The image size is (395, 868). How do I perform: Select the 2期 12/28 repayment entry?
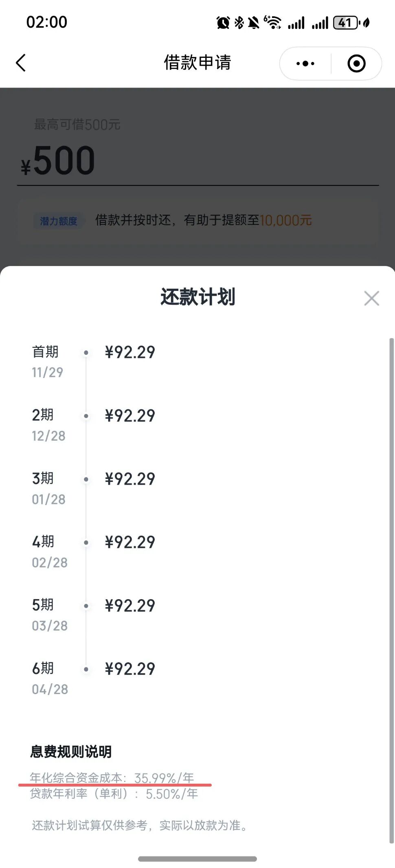click(94, 425)
